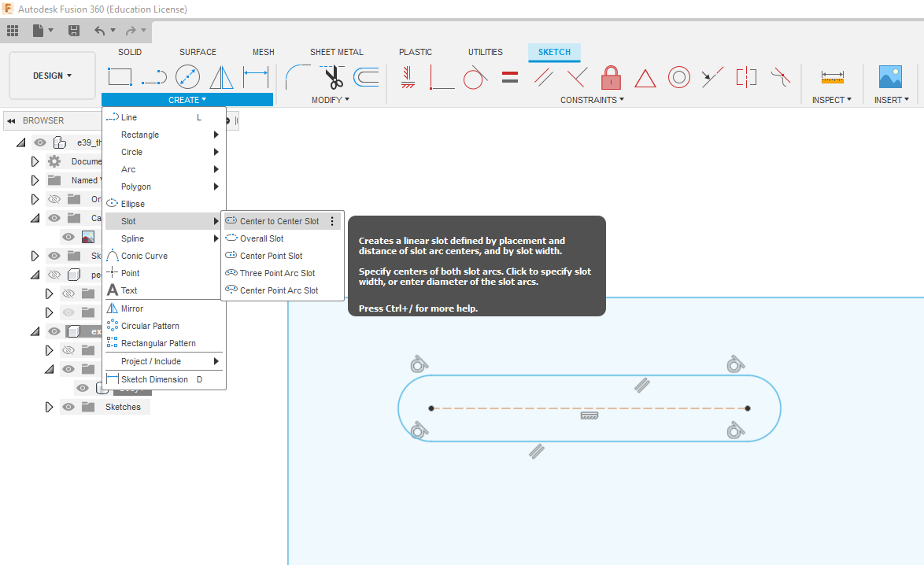Collapse the BROWSER panel with arrows
Viewport: 924px width, 565px height.
coord(12,120)
